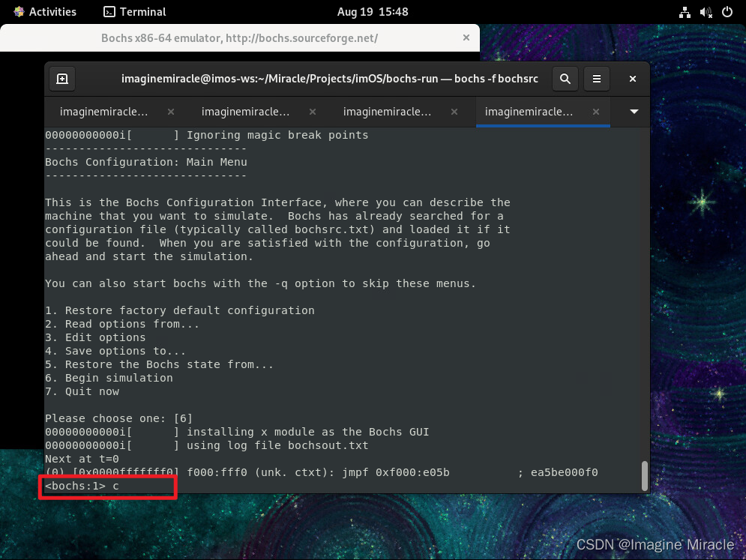
Task: Open the terminal hamburger menu
Action: point(596,79)
